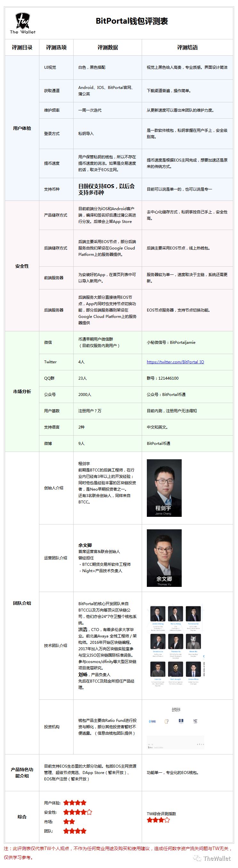Select the 用户体验 category cell
This screenshot has width=238, height=868.
tap(22, 128)
